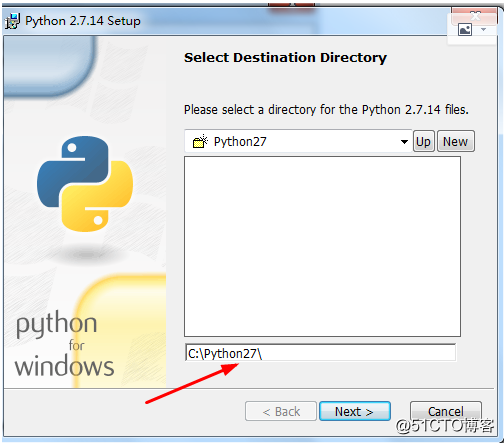Click the C:\Python27\ path field
The image size is (504, 444).
pyautogui.click(x=320, y=353)
